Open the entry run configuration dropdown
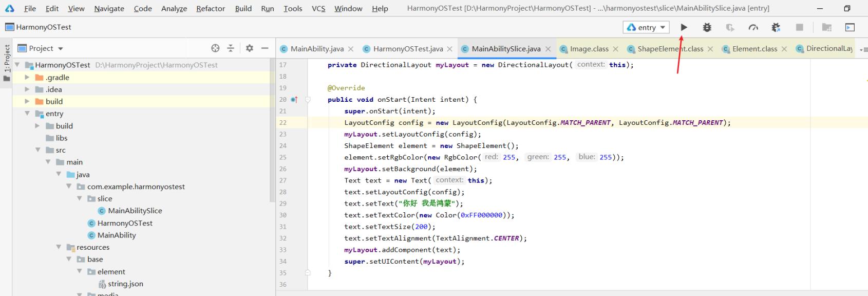Viewport: 868px width, 296px height. (646, 27)
